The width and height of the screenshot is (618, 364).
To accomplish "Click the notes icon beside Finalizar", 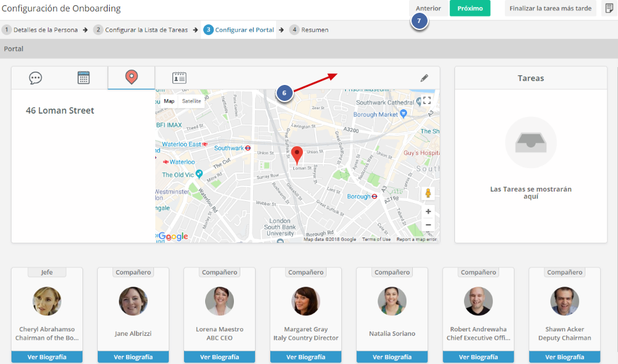I will 609,8.
